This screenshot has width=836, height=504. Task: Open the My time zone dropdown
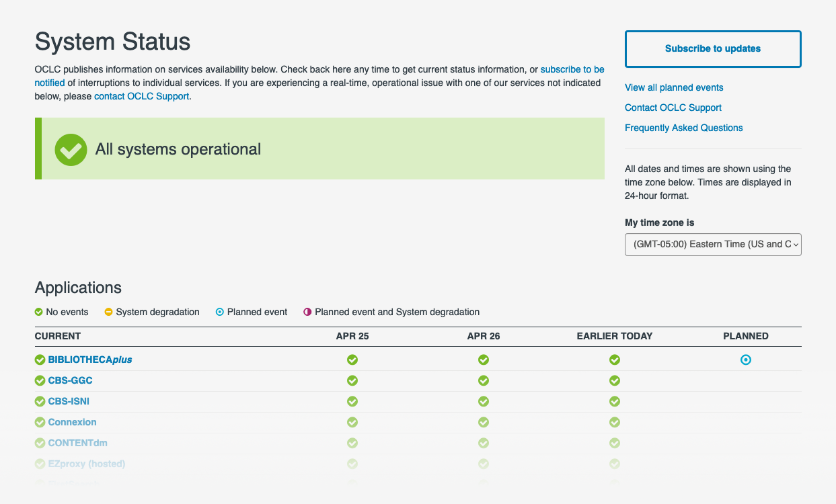(713, 244)
